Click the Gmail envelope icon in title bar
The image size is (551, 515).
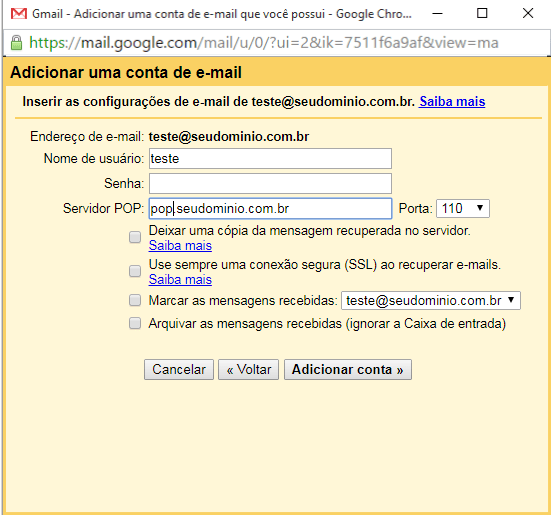(19, 14)
